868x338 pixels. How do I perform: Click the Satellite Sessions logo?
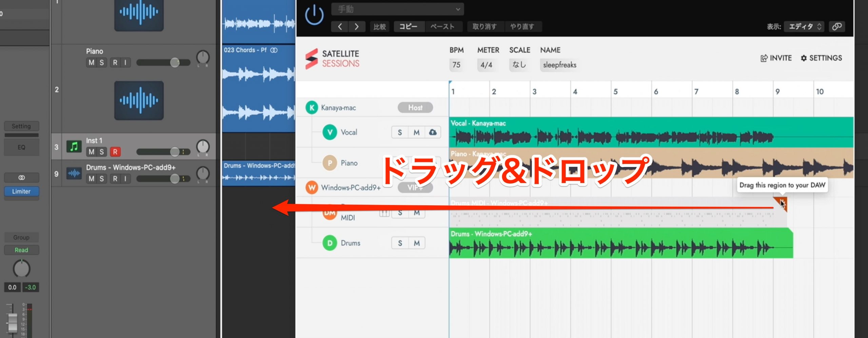point(332,59)
